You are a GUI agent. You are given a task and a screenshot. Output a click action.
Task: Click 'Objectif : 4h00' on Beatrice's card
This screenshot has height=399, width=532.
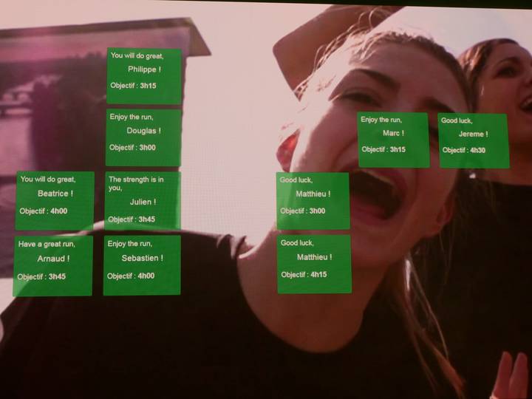point(43,211)
